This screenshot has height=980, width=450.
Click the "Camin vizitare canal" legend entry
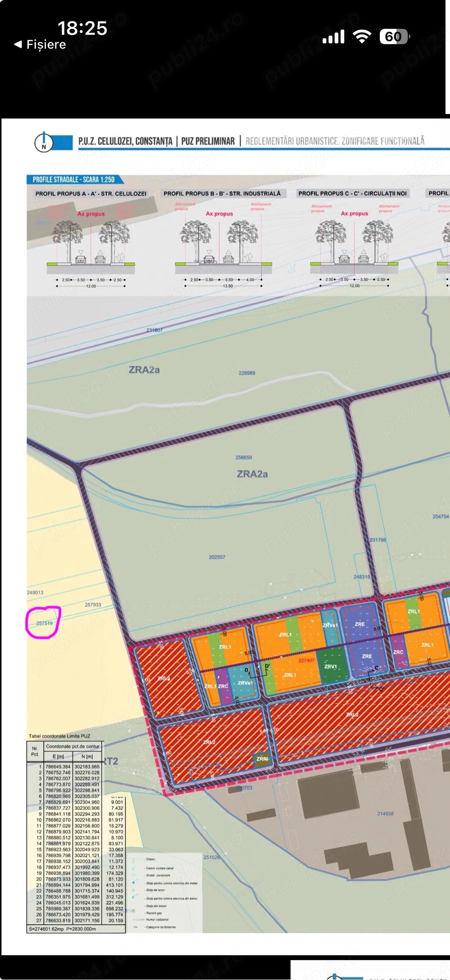point(159,868)
